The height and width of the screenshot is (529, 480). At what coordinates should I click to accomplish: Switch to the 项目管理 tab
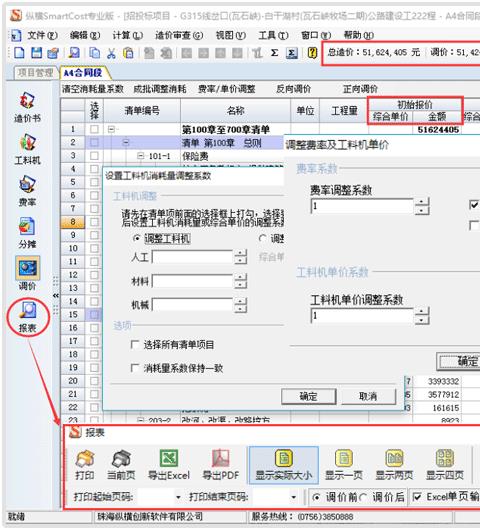click(x=36, y=73)
